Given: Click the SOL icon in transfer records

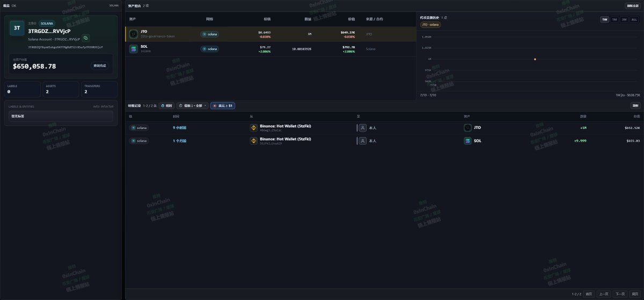Looking at the screenshot, I should coord(467,141).
